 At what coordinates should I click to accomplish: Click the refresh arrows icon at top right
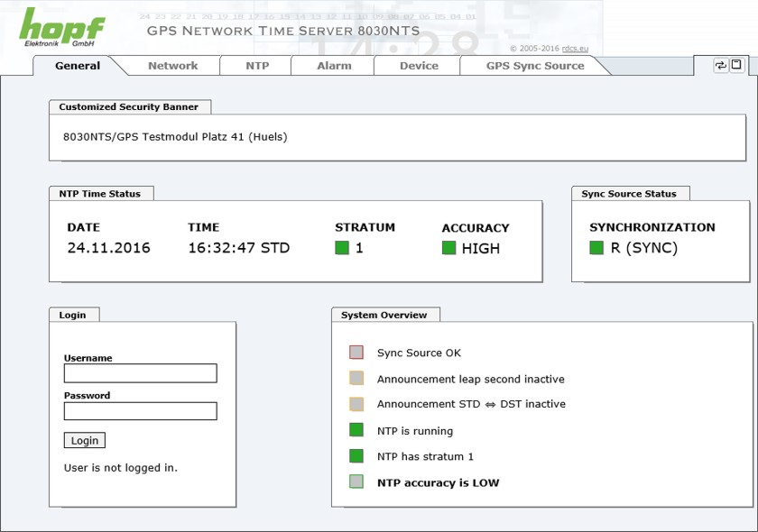click(x=720, y=65)
